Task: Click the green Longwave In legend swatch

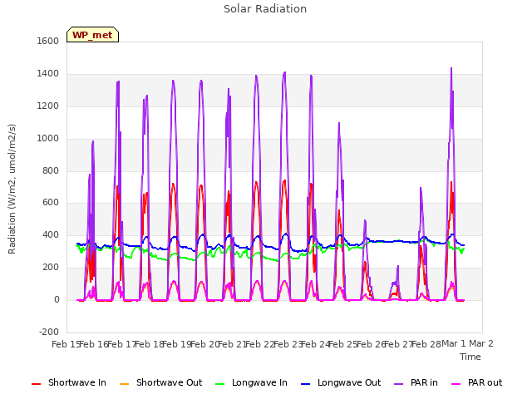Action: (219, 384)
